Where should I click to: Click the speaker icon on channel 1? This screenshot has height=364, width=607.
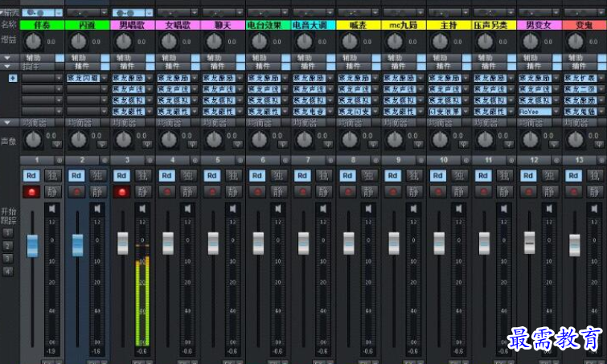click(x=52, y=209)
